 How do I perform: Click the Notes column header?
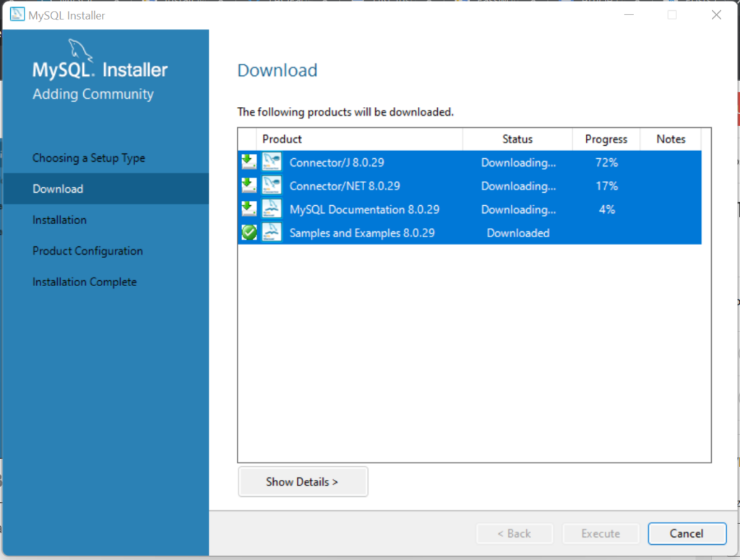[671, 139]
